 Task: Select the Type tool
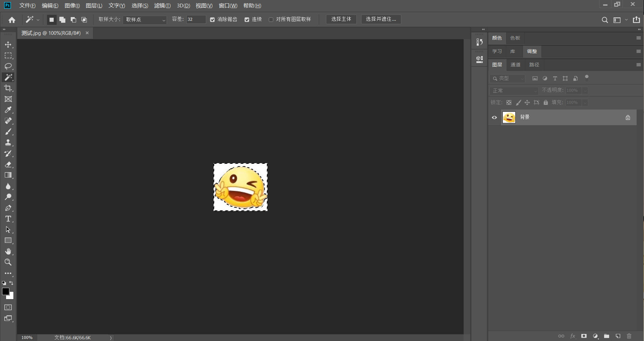8,219
